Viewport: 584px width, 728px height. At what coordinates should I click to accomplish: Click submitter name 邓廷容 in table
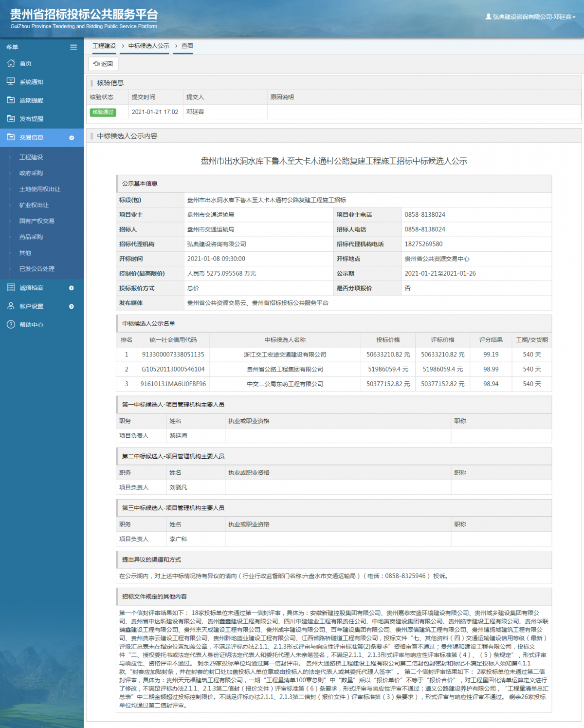195,112
